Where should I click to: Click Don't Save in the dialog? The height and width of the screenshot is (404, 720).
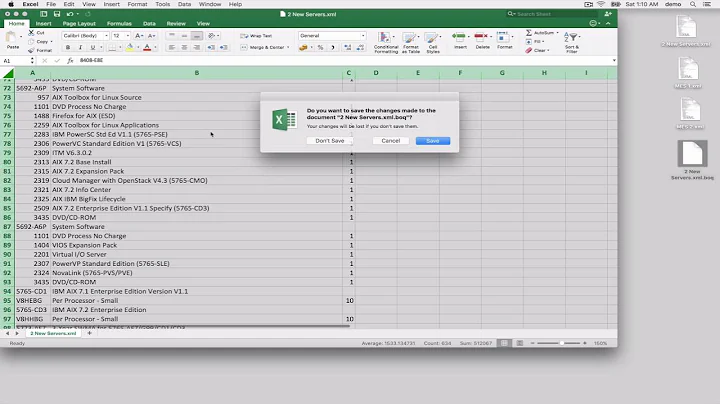coord(330,141)
